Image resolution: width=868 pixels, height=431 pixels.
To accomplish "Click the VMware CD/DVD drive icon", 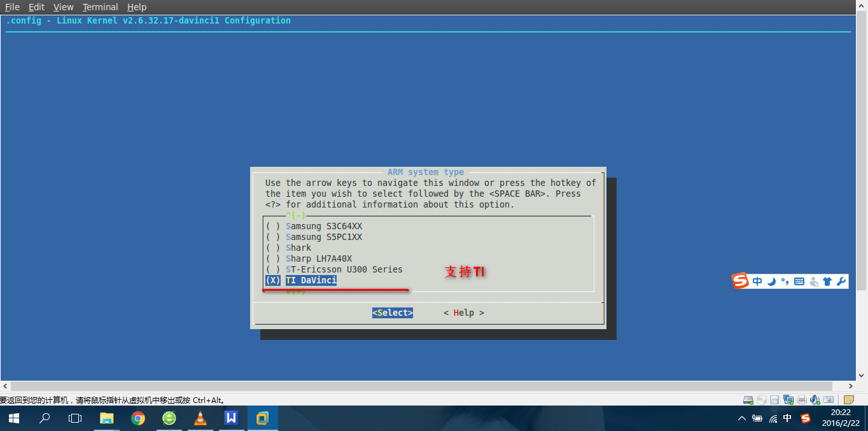I will (x=762, y=400).
